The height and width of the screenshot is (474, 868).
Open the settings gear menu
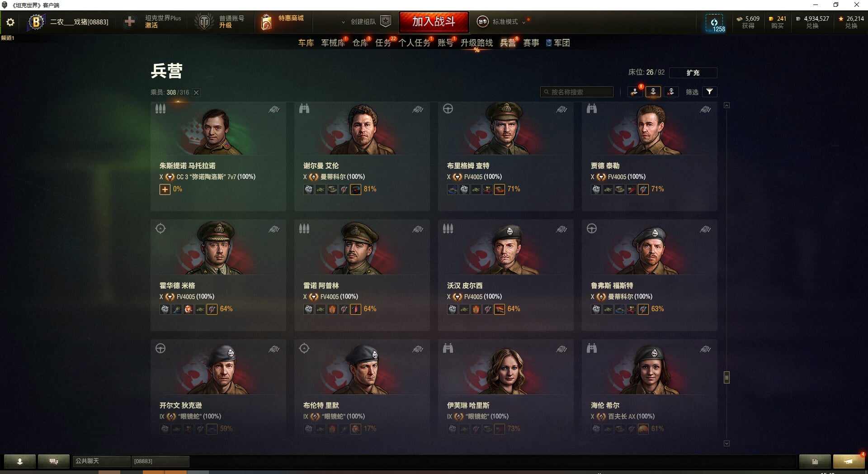pyautogui.click(x=10, y=22)
